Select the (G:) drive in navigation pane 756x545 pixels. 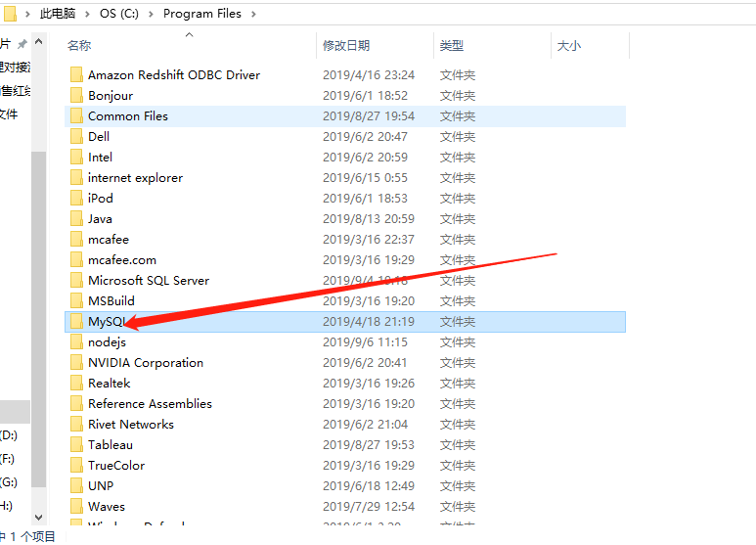click(x=9, y=482)
